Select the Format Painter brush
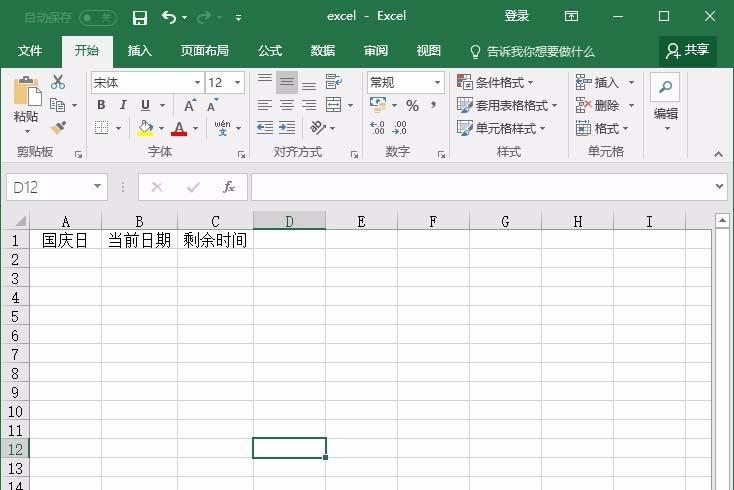The image size is (734, 490). point(58,127)
